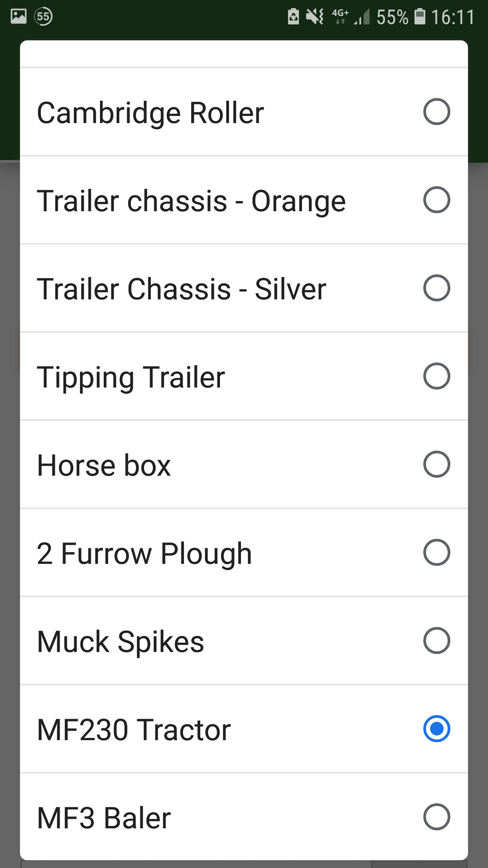The height and width of the screenshot is (868, 488).
Task: Click the selected MF230 Tractor radio button
Action: coord(436,729)
